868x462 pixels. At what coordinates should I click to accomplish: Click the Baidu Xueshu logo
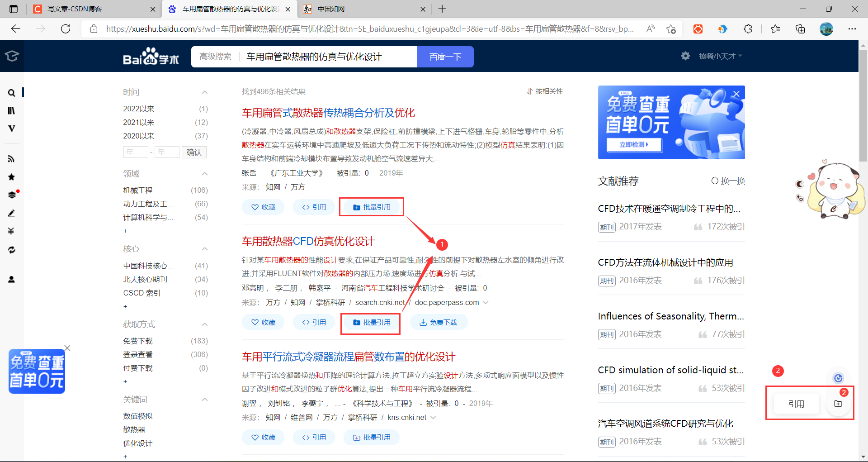point(151,57)
